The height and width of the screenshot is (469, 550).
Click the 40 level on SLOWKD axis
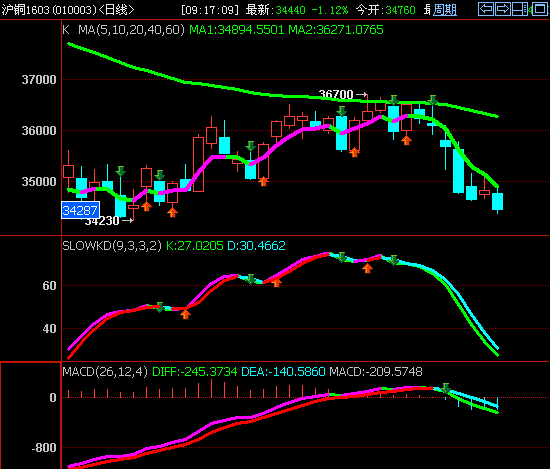coord(49,329)
